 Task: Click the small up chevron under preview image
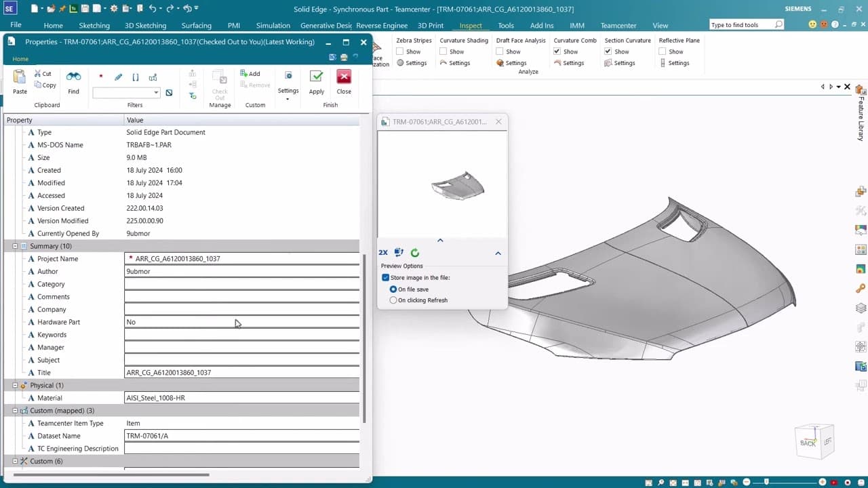[x=440, y=241]
